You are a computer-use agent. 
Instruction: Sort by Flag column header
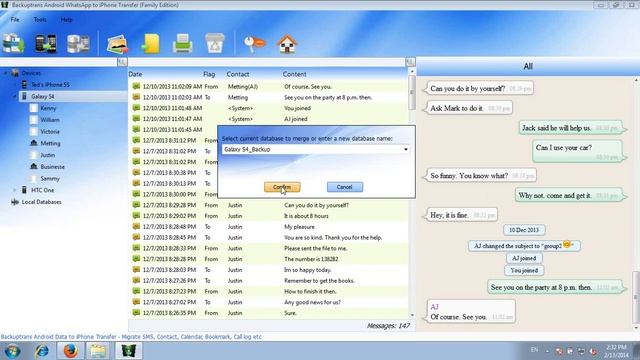click(209, 74)
